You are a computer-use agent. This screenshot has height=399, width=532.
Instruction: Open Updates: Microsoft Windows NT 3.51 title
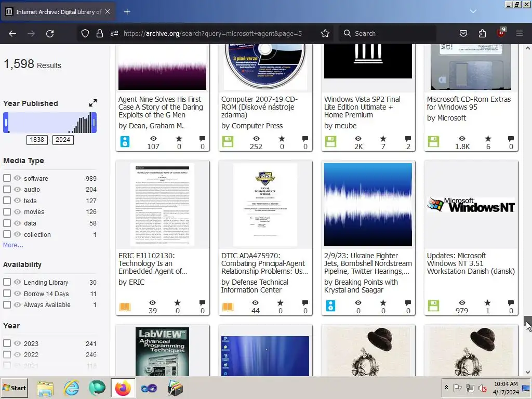471,263
